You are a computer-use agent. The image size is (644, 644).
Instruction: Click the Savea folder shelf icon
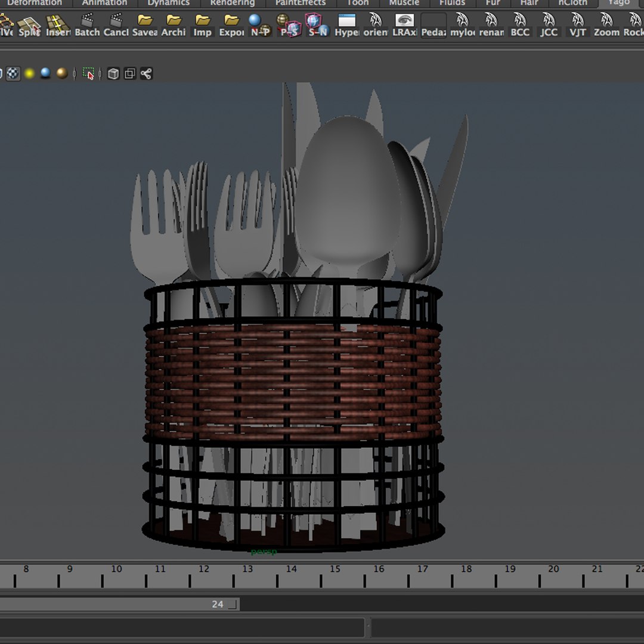click(x=144, y=24)
